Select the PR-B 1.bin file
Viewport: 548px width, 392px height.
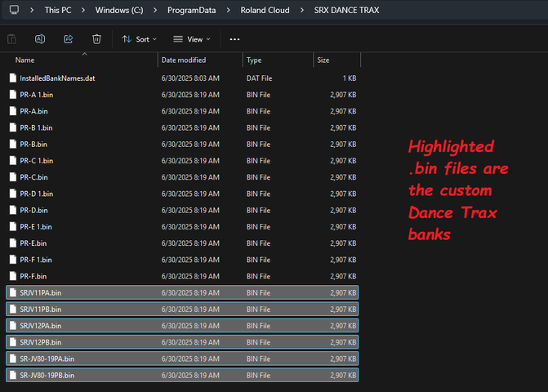(x=182, y=127)
